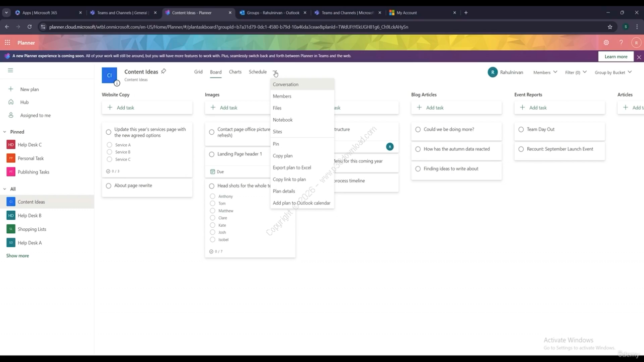Click the help question mark icon
The image size is (644, 362).
pyautogui.click(x=621, y=43)
